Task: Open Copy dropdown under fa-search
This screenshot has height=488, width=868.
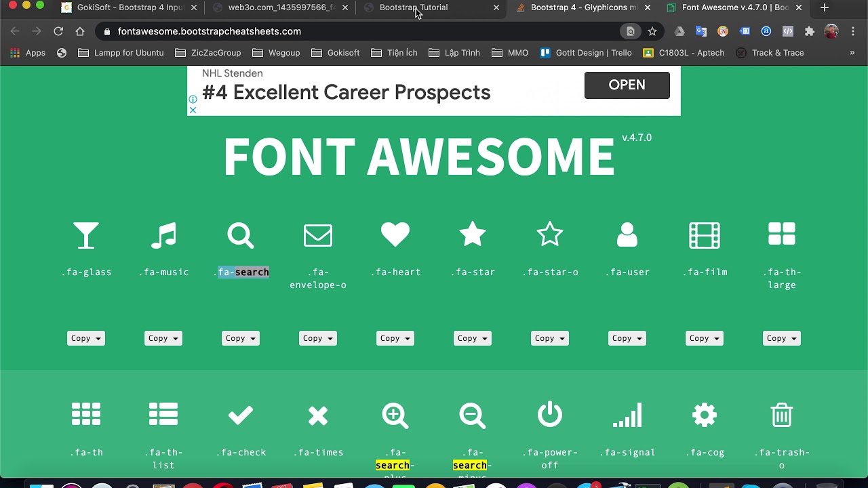Action: [241, 338]
